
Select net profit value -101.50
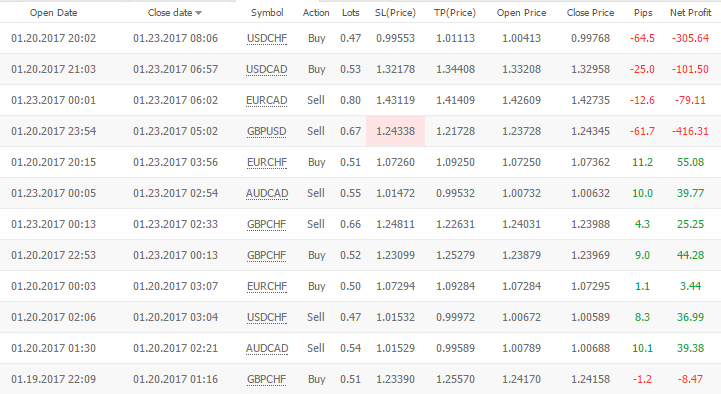point(690,69)
